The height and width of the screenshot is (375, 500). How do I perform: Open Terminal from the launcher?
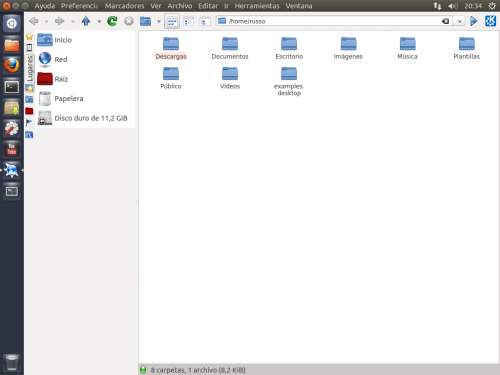coord(12,87)
